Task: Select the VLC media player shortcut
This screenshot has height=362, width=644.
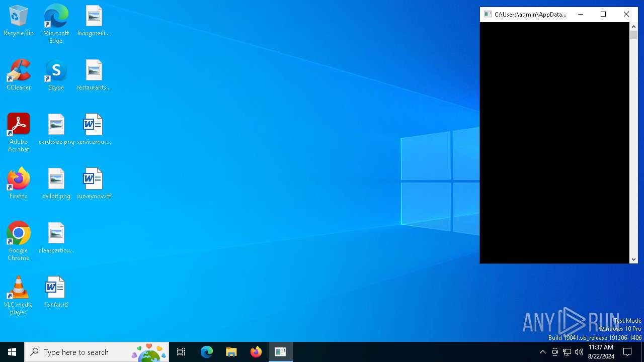Action: 19,296
